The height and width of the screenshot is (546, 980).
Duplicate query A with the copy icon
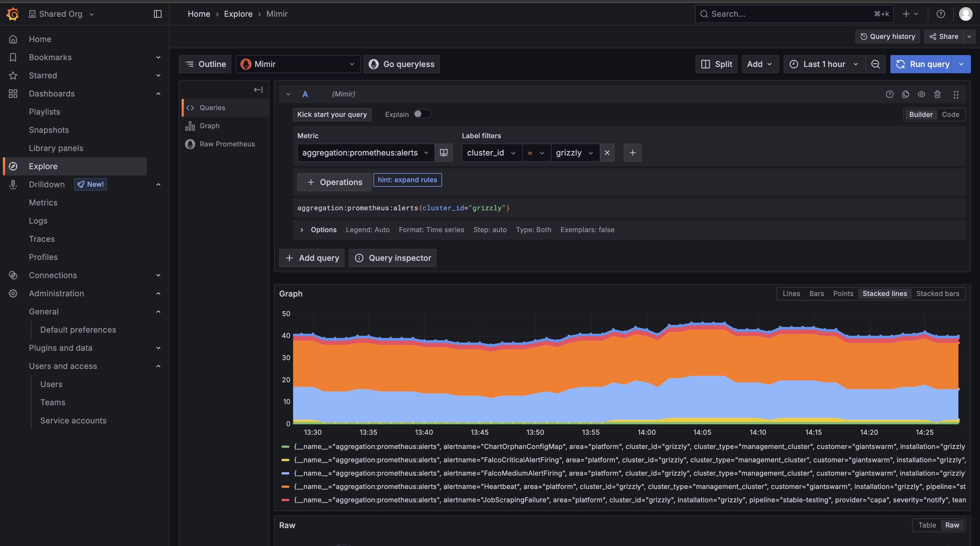905,94
